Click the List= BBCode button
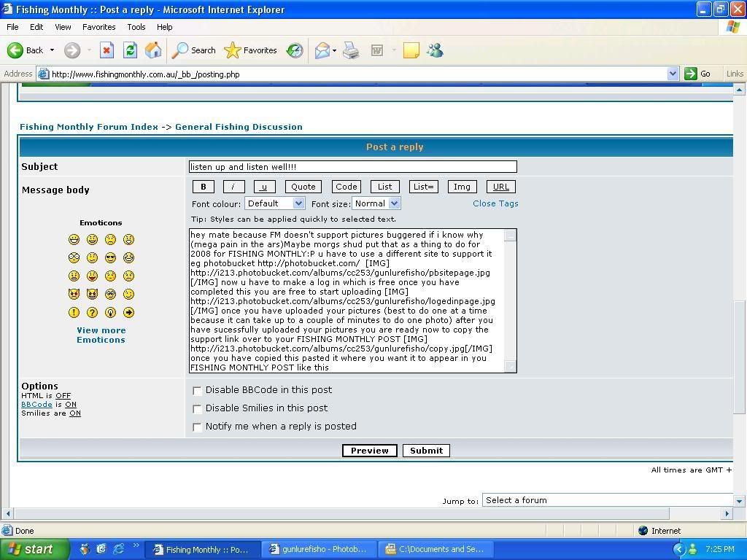The width and height of the screenshot is (747, 560). (x=424, y=187)
